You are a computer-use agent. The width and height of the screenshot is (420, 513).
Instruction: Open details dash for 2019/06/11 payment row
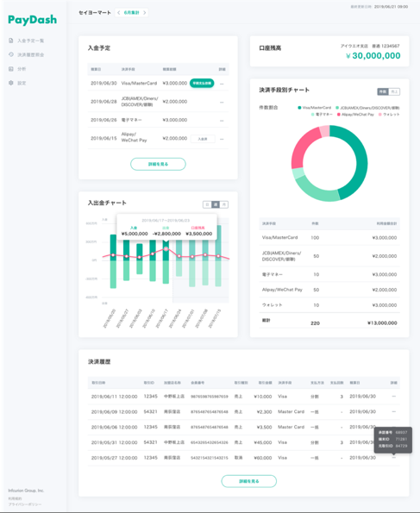coord(394,397)
